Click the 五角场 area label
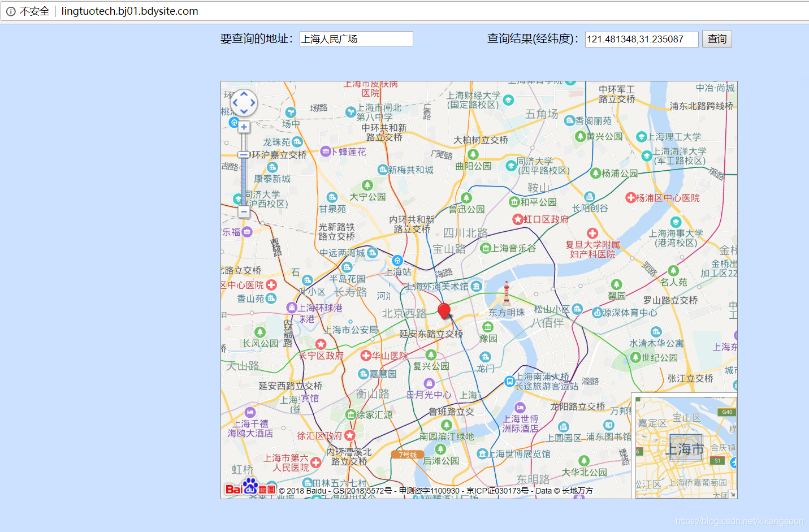 (x=541, y=114)
